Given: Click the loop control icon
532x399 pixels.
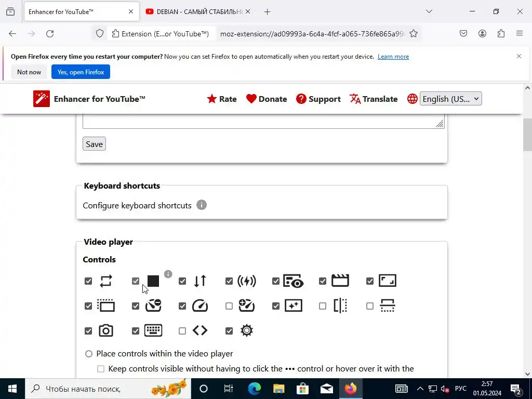Looking at the screenshot, I should click(106, 281).
